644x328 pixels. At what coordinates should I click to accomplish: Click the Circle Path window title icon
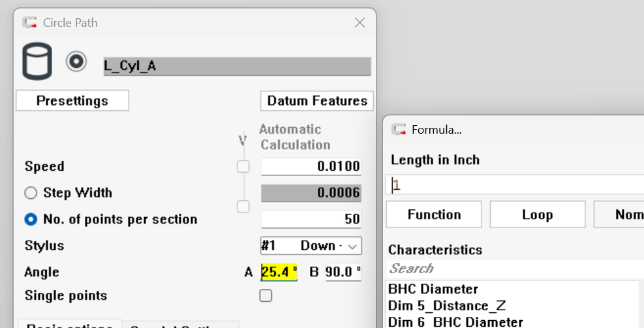pyautogui.click(x=29, y=23)
